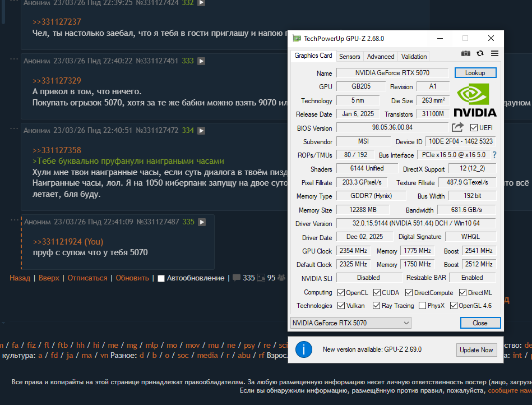Screen dimensions: 532x405
Task: Click the Отписаться link
Action: 87,278
